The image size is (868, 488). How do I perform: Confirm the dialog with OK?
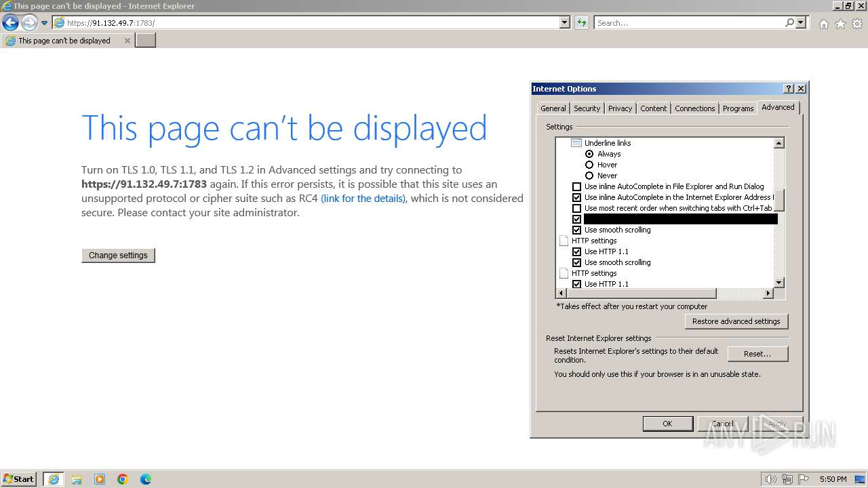click(667, 424)
